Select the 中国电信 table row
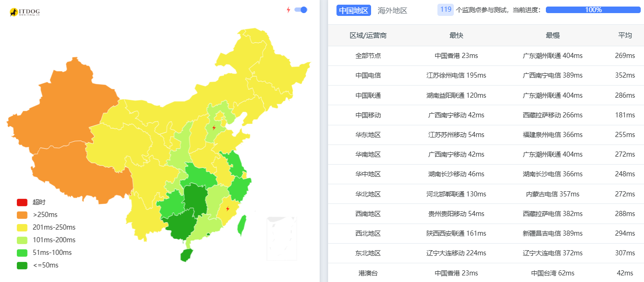Viewport: 644px width, 282px height. tap(486, 75)
